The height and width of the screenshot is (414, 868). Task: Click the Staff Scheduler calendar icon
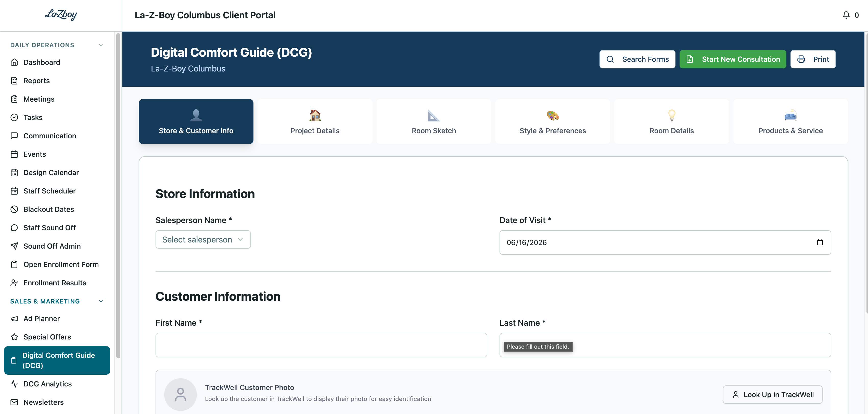pyautogui.click(x=14, y=191)
